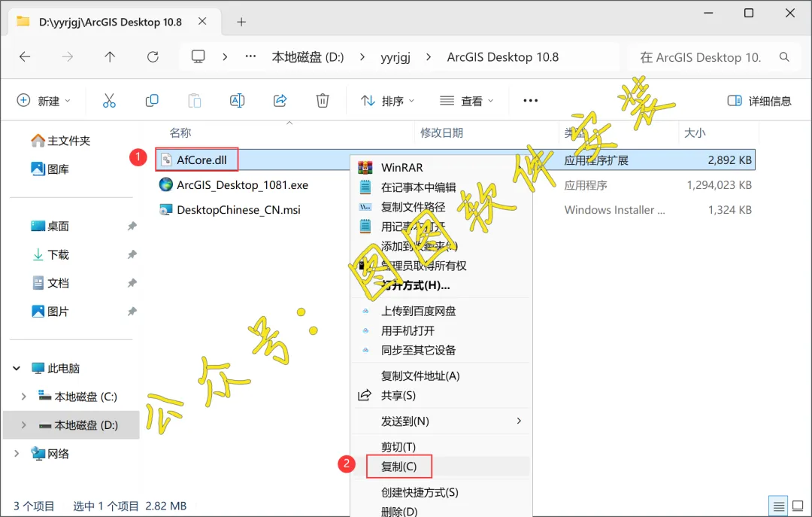
Task: Click ArcGIS Desktop 10.8 in breadcrumb
Action: (503, 57)
